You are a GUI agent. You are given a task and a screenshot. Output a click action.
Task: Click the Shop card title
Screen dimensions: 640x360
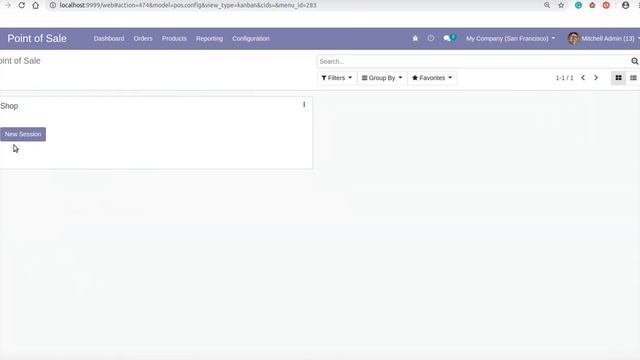coord(9,106)
